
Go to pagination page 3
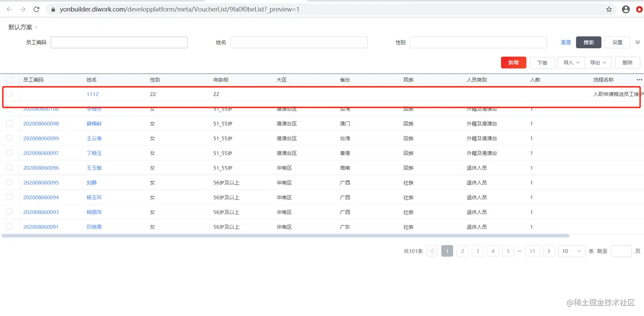pos(477,251)
